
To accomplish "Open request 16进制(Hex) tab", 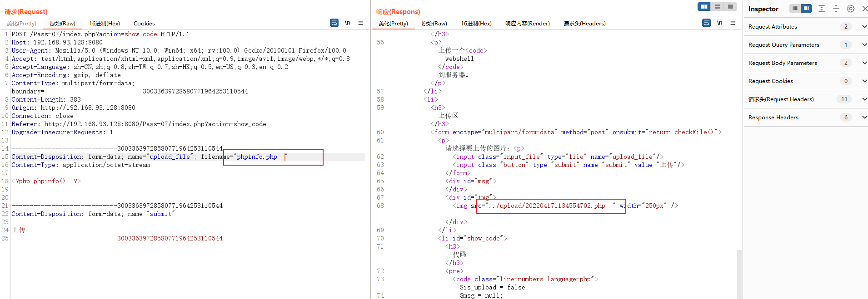I will 105,23.
